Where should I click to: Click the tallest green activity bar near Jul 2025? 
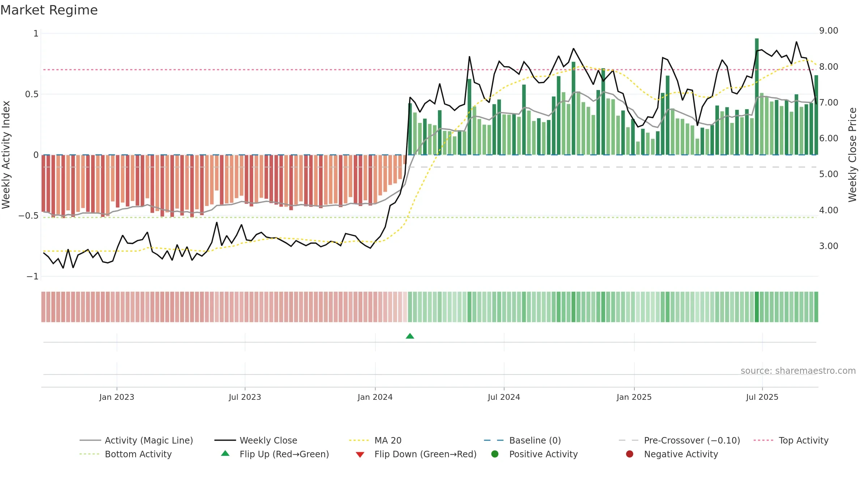click(x=757, y=97)
